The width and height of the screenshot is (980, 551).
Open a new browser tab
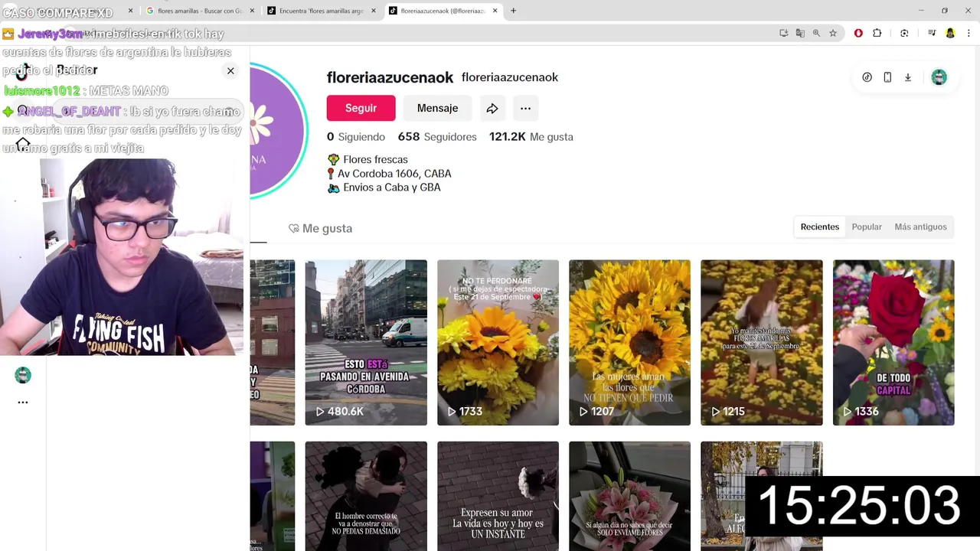point(513,11)
